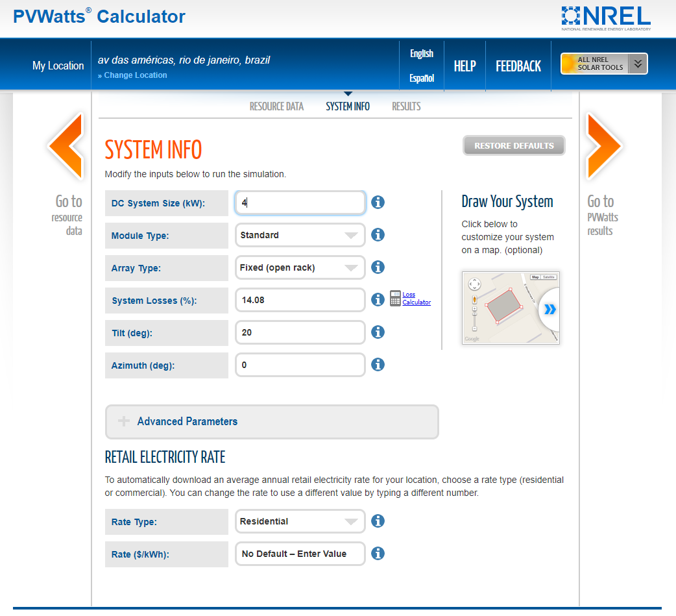
Task: Click the loss calculator icon
Action: (x=395, y=299)
